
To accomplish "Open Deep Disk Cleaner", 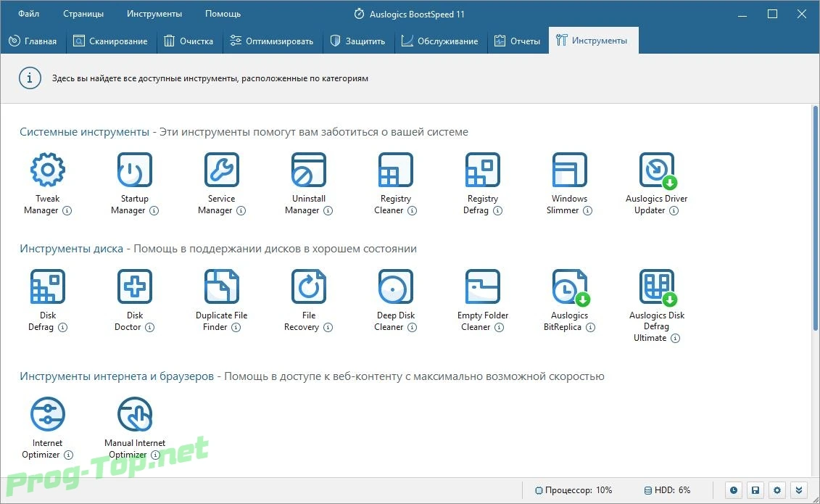I will tap(396, 286).
